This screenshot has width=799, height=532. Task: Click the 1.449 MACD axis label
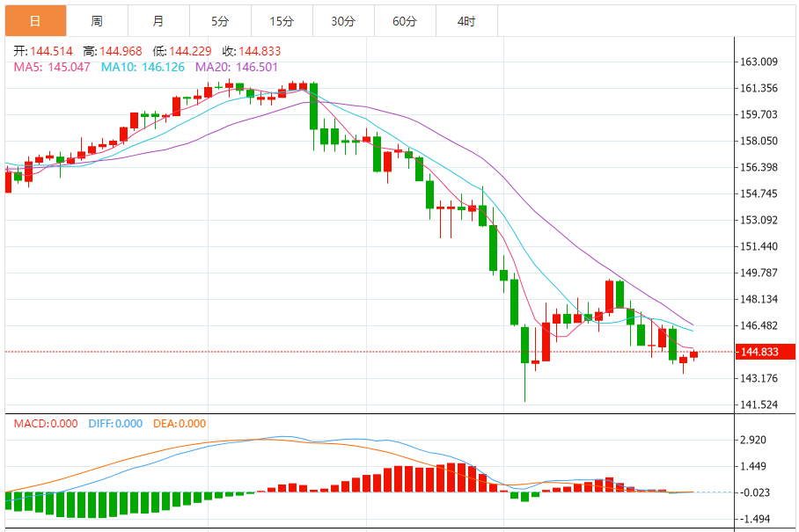[x=753, y=466]
